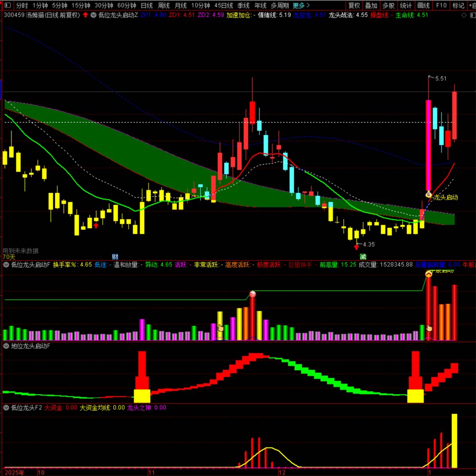Click the tall magenta 龙头启动 candlestick

(428, 145)
